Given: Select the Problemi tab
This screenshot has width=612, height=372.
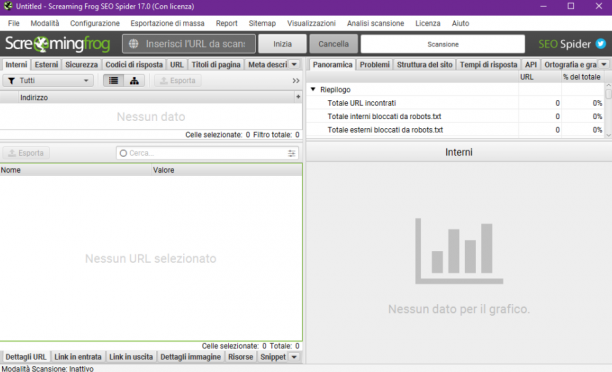Looking at the screenshot, I should click(374, 64).
